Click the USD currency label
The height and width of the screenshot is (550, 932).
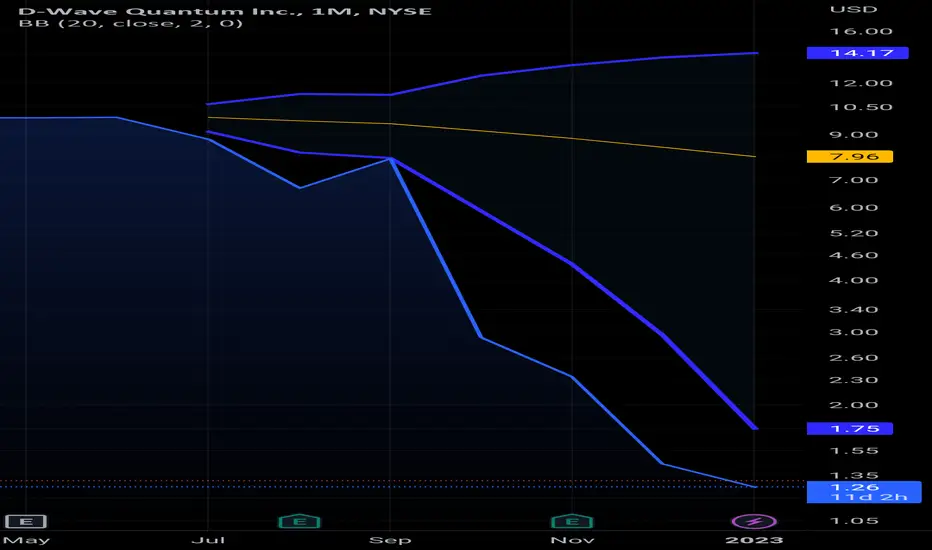click(x=854, y=10)
